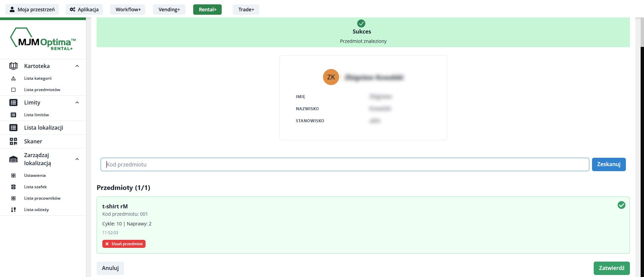Click the Skaner QR code icon
644x277 pixels.
coord(13,141)
